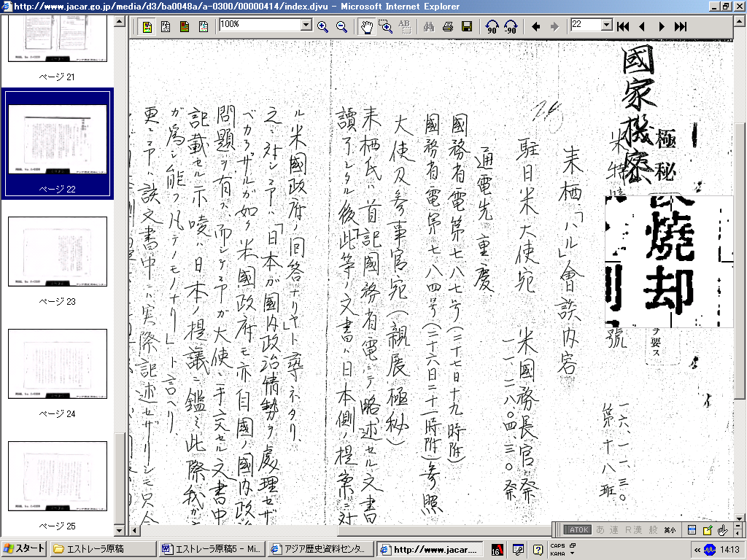Open the page number 22 dropdown
747x560 pixels.
606,25
